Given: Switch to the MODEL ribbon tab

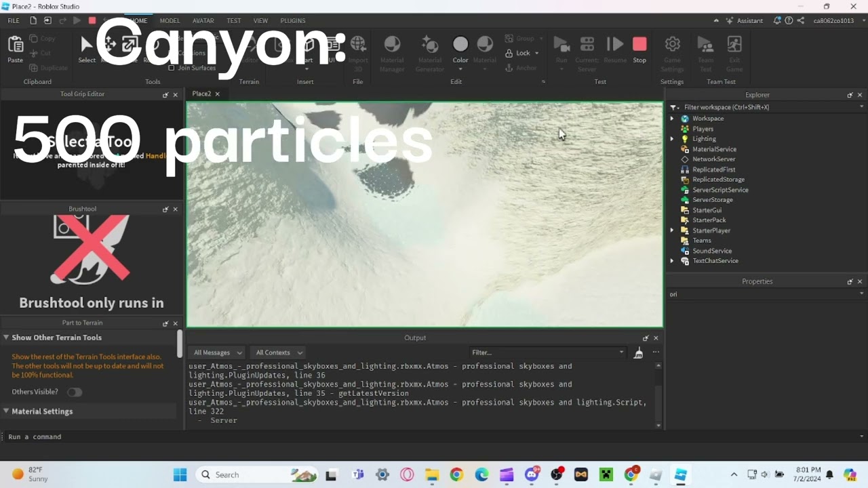Looking at the screenshot, I should 170,20.
